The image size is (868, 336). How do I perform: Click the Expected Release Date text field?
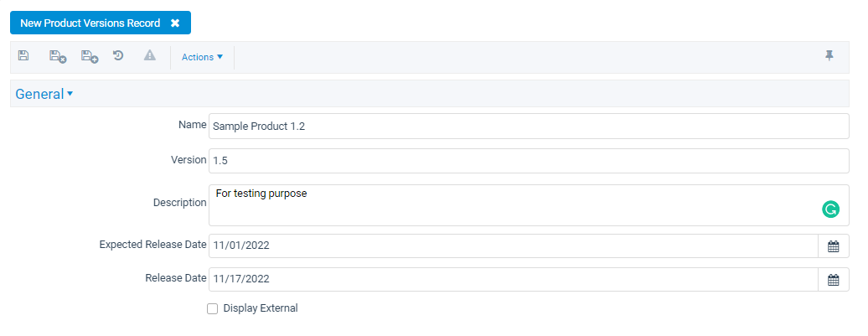click(513, 246)
